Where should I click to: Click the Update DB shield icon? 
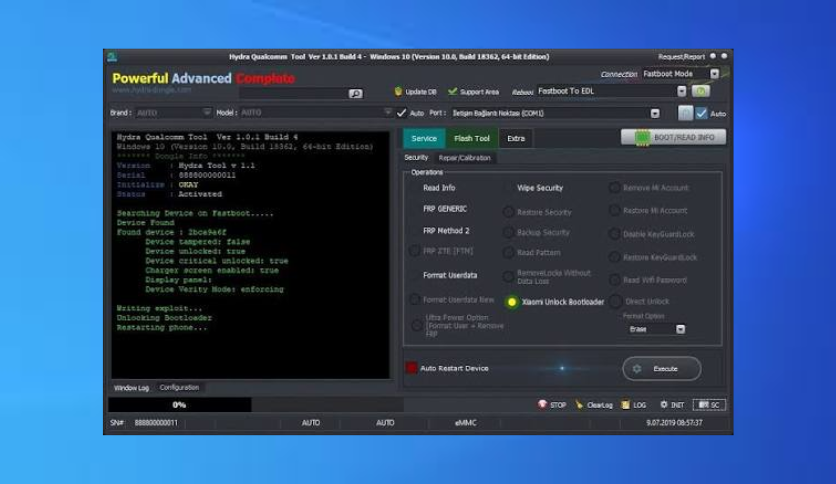398,91
